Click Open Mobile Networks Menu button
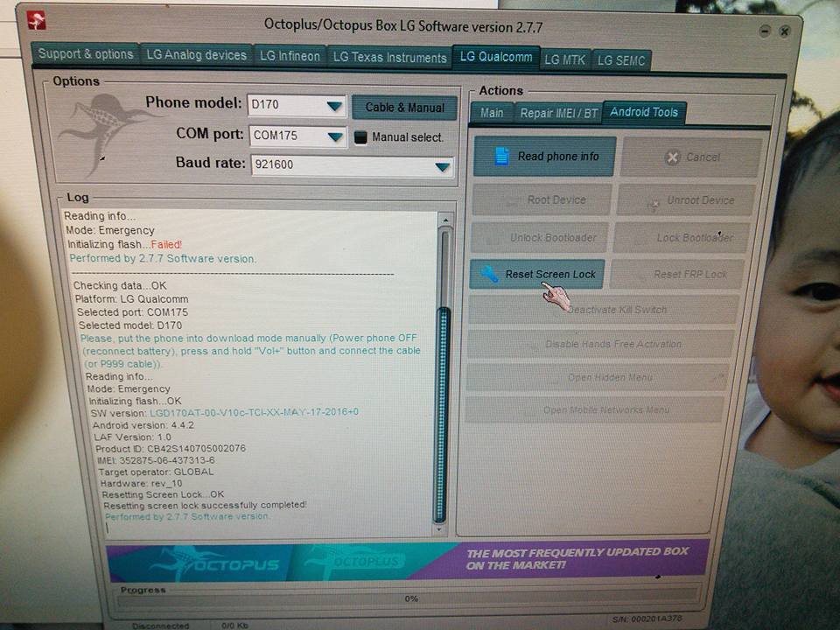840x630 pixels. (594, 409)
